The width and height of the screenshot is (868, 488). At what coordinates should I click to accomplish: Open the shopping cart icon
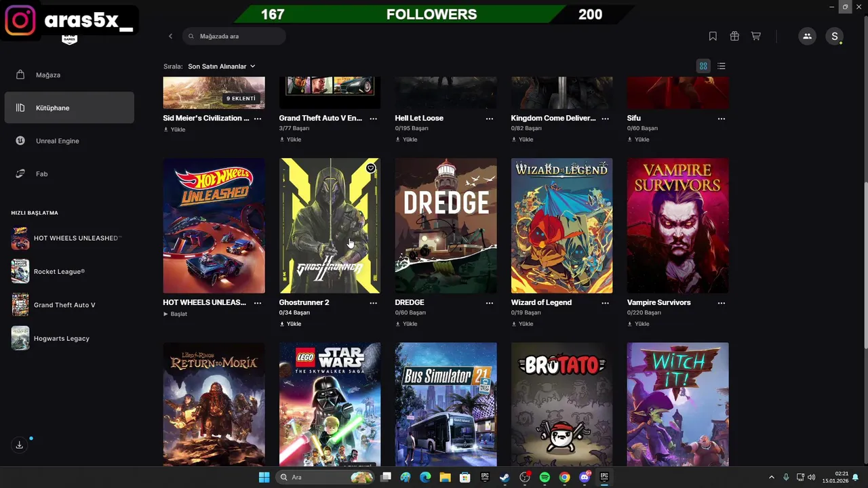pos(755,36)
